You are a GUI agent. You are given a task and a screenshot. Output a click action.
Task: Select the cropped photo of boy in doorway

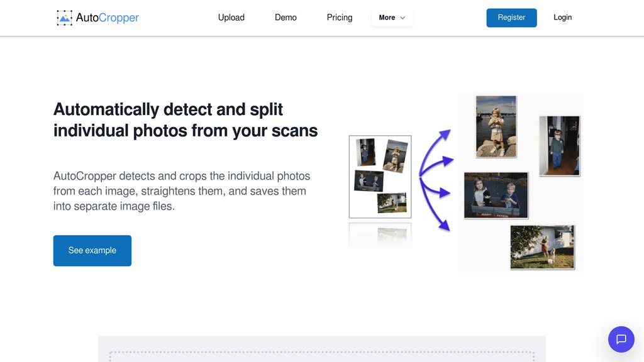(559, 146)
